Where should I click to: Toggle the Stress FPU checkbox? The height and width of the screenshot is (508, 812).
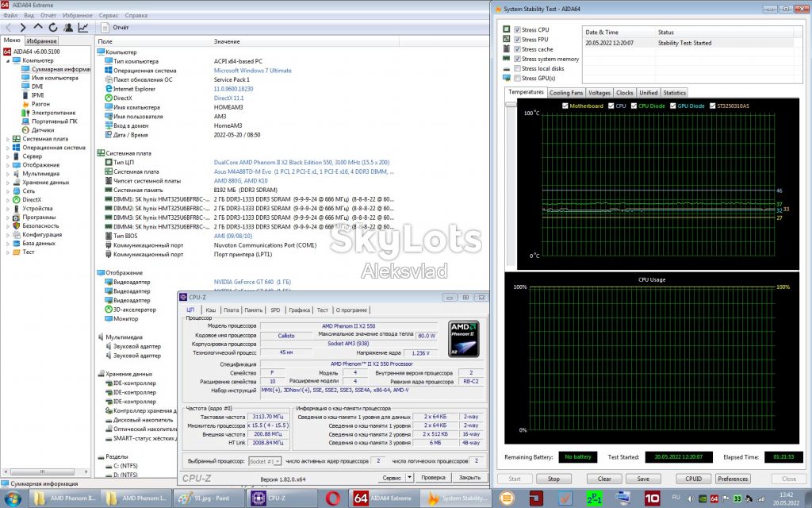(x=517, y=40)
